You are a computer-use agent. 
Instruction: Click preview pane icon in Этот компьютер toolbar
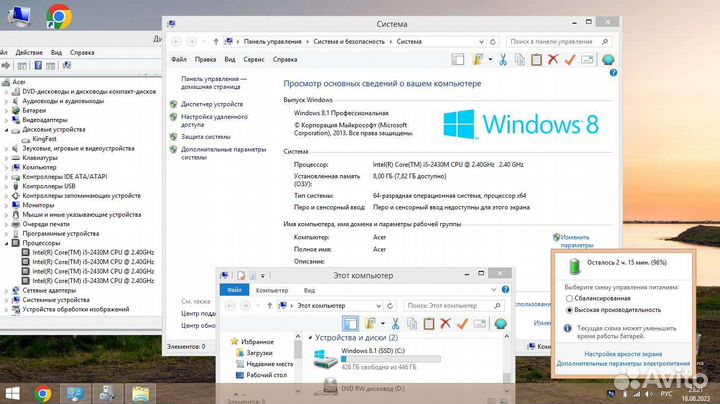pos(350,324)
